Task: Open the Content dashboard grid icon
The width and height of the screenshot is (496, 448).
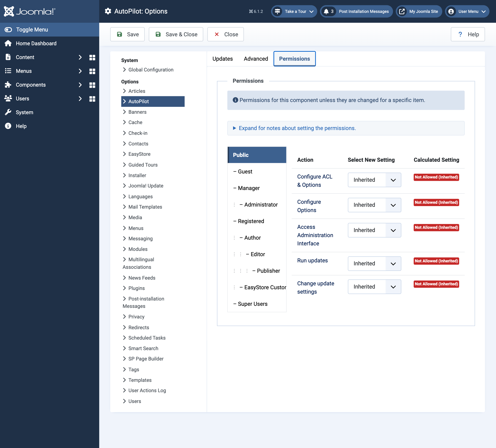Action: (x=92, y=57)
